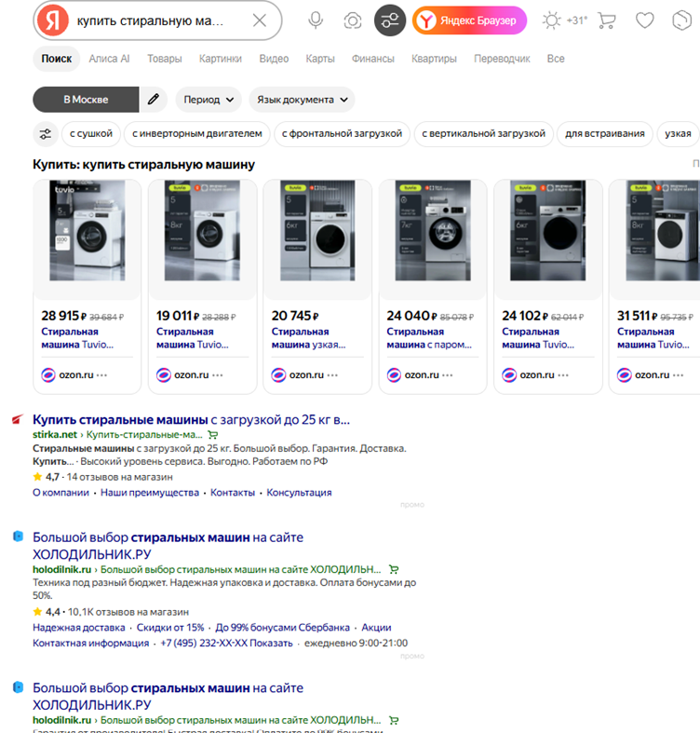The height and width of the screenshot is (733, 700).
Task: Open 'Консультация' sitelink
Action: point(299,493)
